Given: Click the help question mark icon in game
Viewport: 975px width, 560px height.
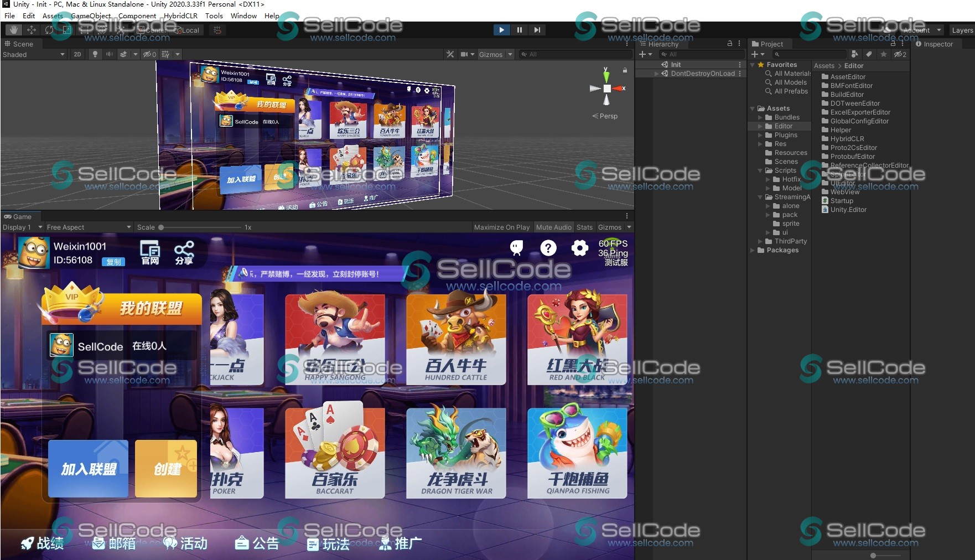Looking at the screenshot, I should 548,248.
